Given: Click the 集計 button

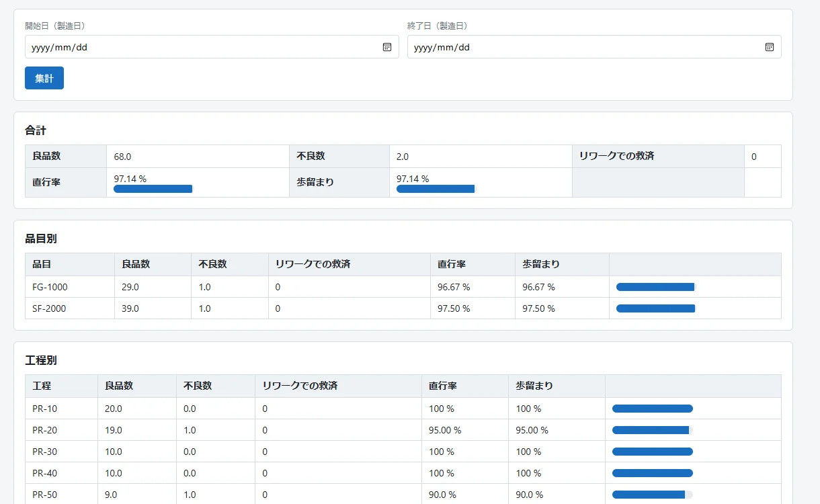Looking at the screenshot, I should click(x=44, y=78).
